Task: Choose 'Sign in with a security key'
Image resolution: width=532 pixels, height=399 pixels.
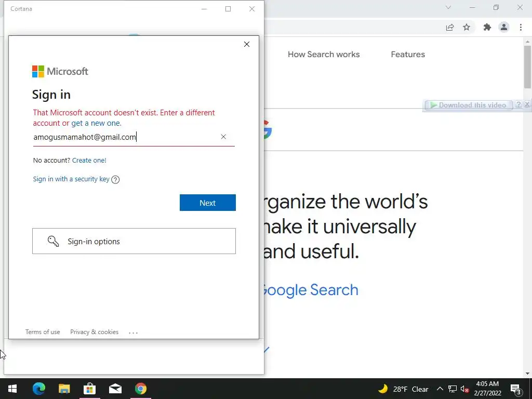Action: (71, 179)
